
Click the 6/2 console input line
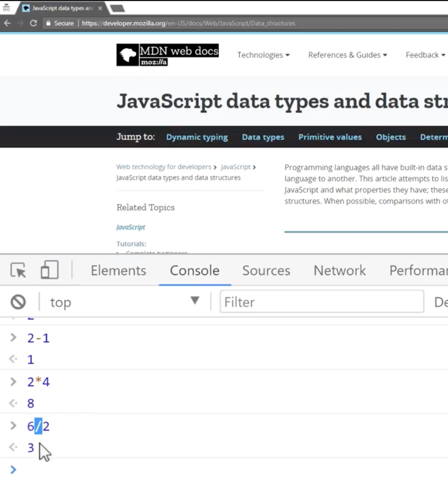(x=38, y=426)
